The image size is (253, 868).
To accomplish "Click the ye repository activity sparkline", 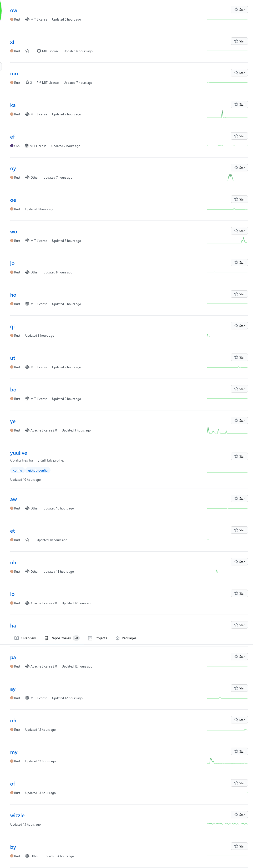I will [x=227, y=430].
